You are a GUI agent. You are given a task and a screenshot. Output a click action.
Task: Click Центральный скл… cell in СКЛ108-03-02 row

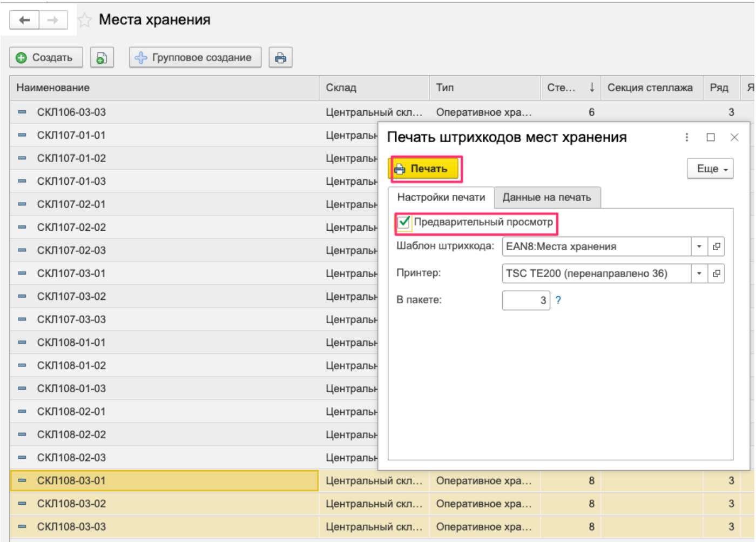pyautogui.click(x=374, y=504)
